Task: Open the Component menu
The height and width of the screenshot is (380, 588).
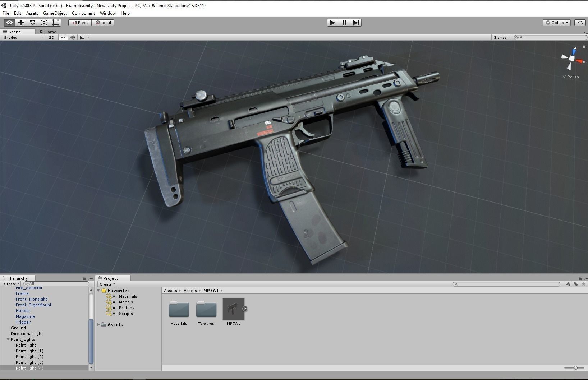Action: (x=83, y=13)
